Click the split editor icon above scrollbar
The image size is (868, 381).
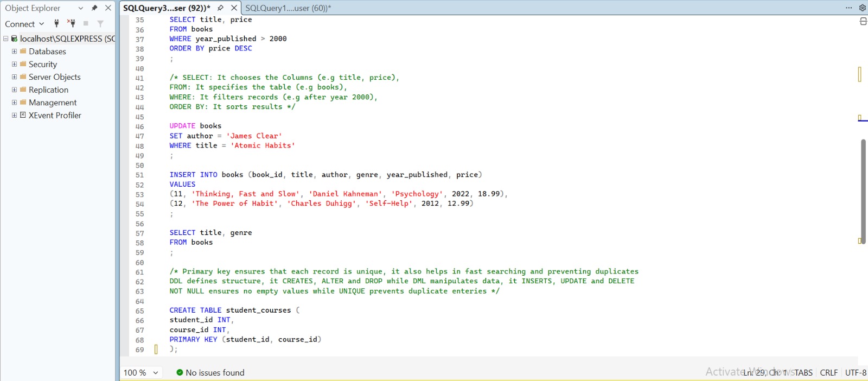[x=863, y=21]
